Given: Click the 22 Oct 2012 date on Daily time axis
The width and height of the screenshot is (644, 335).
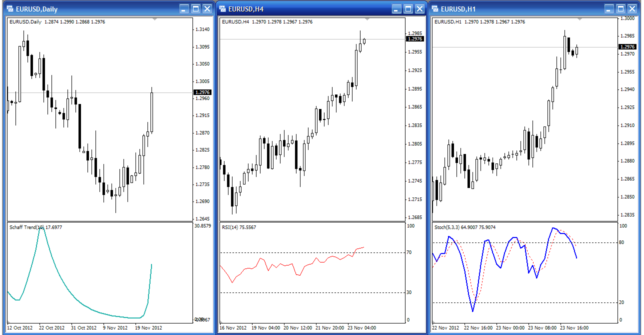Looking at the screenshot, I should click(x=52, y=328).
